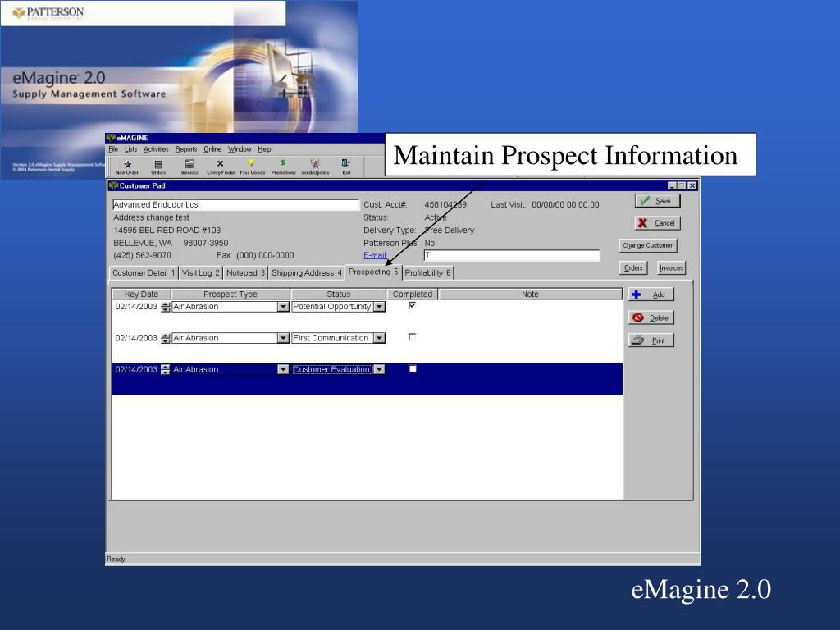Click the E-mail input field
Screen dimensions: 840x630
coord(512,256)
